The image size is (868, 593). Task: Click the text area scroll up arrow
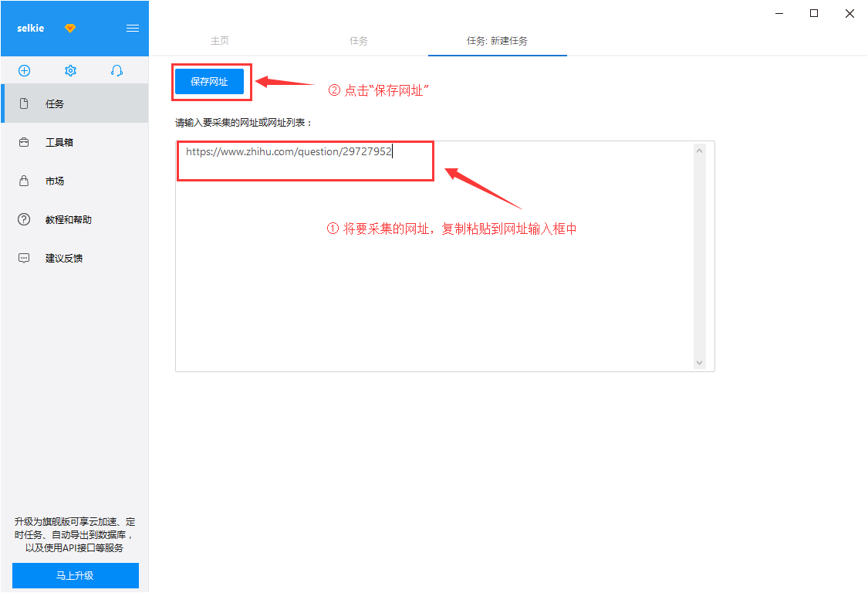pos(699,151)
